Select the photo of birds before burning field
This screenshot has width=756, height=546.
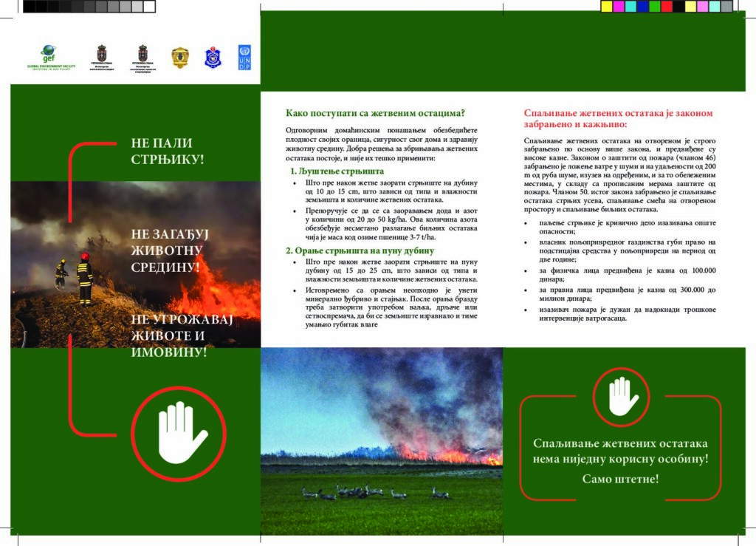click(382, 441)
